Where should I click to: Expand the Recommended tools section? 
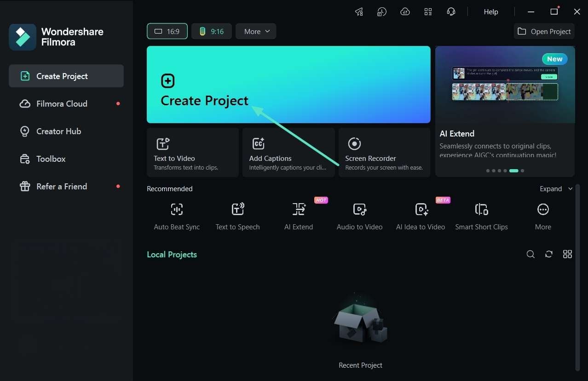[556, 189]
